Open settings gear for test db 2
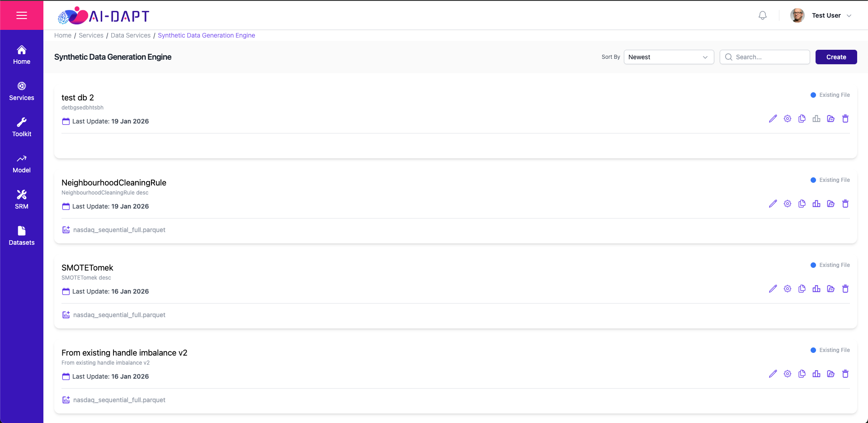 pos(788,119)
